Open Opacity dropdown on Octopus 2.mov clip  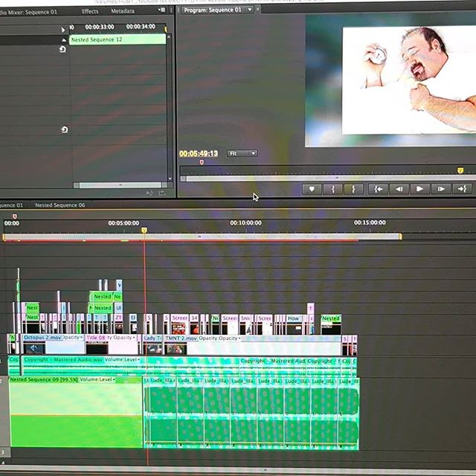click(80, 338)
